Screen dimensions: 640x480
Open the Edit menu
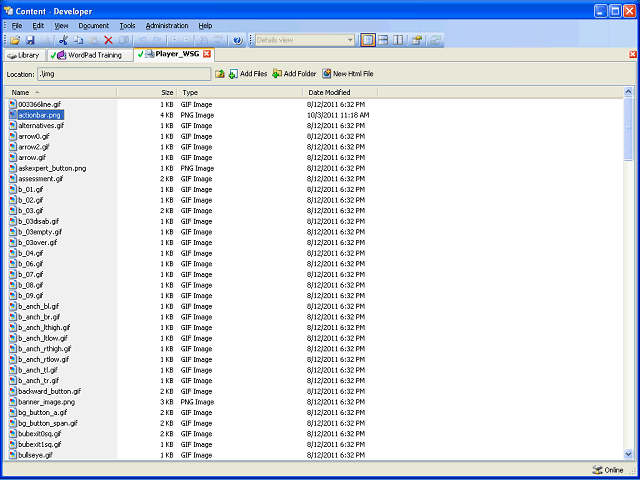point(38,26)
